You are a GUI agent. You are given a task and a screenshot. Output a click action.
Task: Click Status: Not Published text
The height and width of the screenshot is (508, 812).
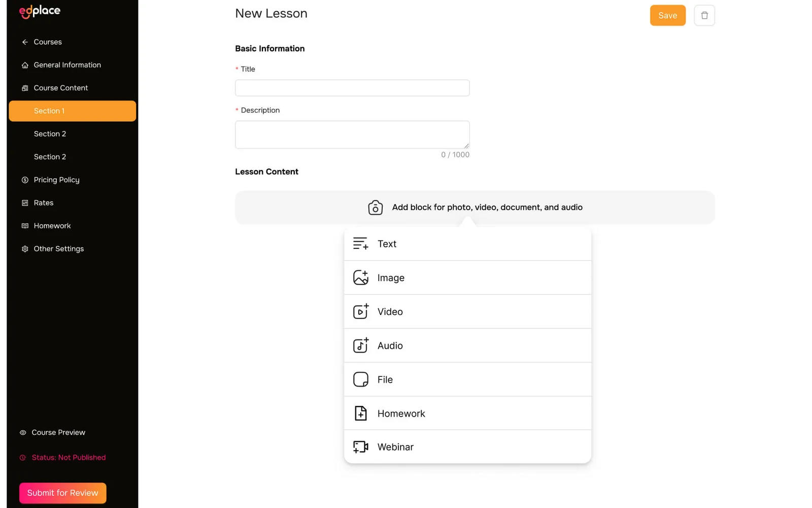(x=69, y=458)
